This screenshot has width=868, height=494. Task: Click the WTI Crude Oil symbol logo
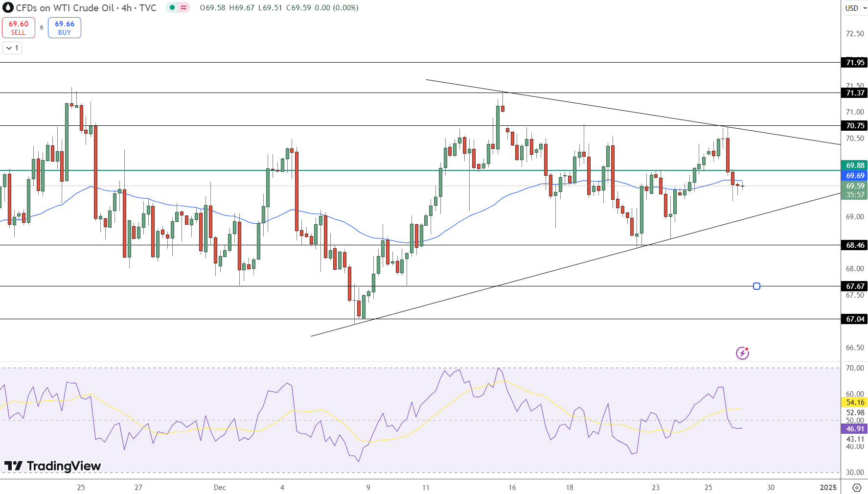click(x=8, y=8)
